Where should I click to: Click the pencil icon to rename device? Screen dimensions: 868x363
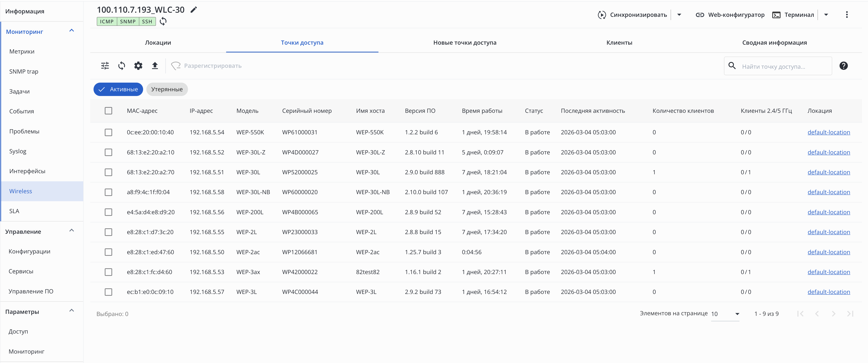tap(193, 10)
